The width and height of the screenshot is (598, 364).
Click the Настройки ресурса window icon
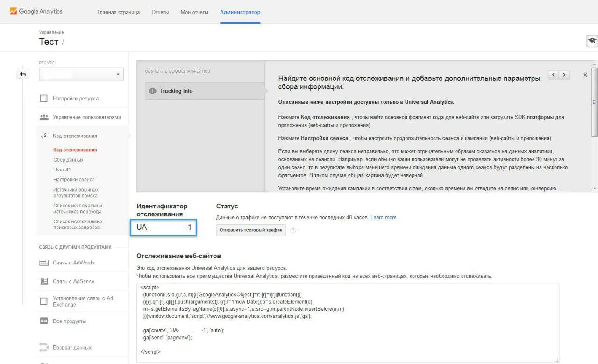(x=44, y=99)
